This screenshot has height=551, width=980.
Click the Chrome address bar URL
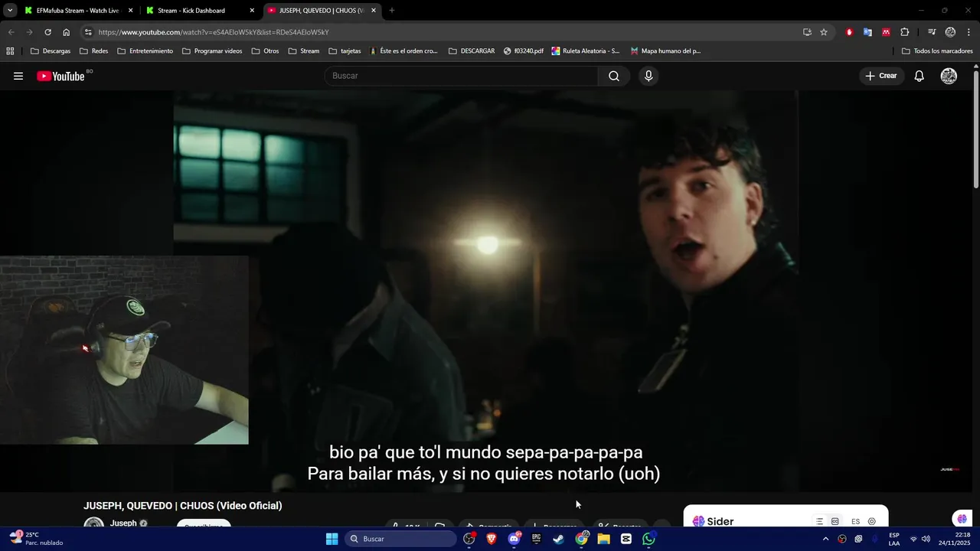(x=214, y=32)
